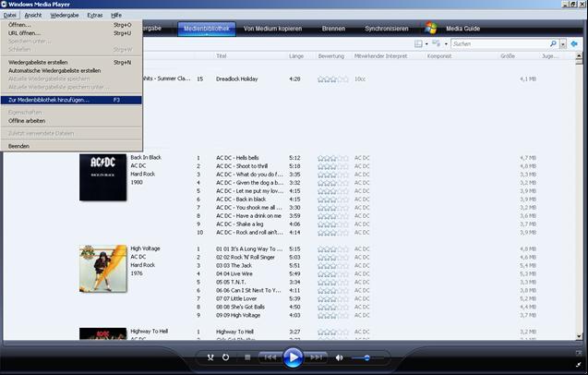Adjust the volume slider
Image resolution: width=588 pixels, height=375 pixels.
367,357
